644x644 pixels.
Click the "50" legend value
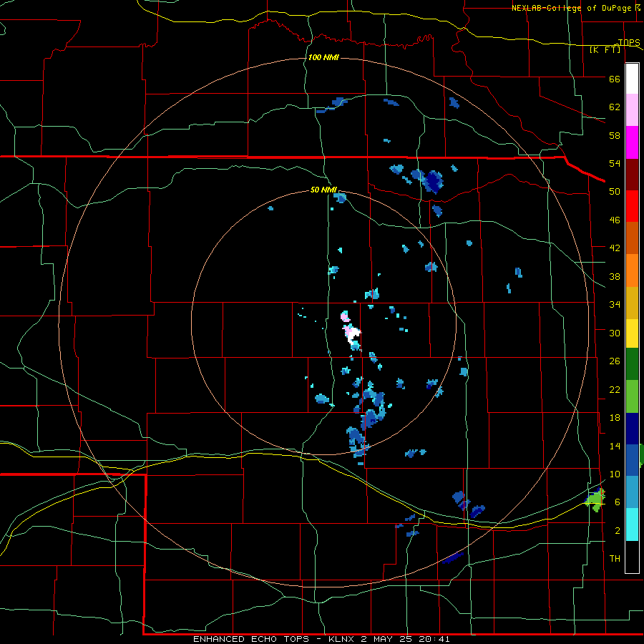tap(615, 191)
